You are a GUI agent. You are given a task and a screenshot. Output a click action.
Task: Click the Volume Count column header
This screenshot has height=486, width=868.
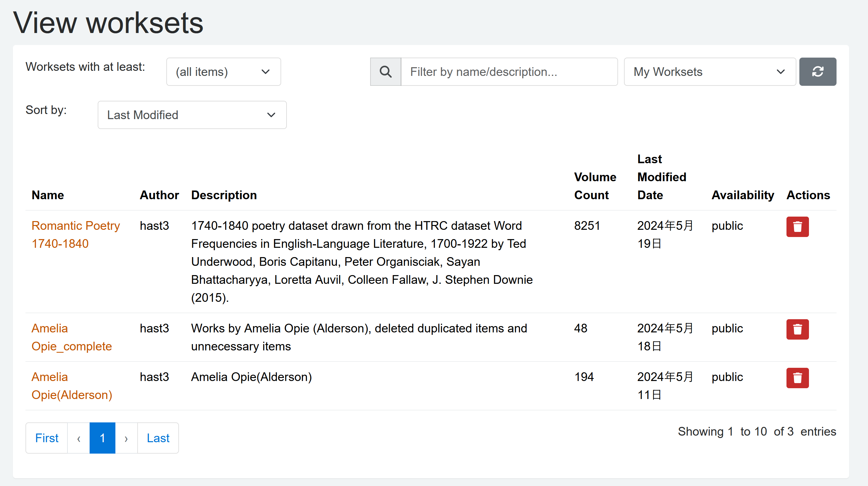coord(595,186)
